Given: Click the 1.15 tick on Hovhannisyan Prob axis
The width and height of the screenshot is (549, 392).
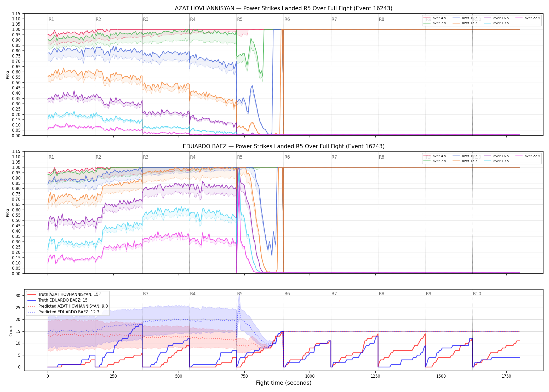Looking at the screenshot, I should [16, 14].
